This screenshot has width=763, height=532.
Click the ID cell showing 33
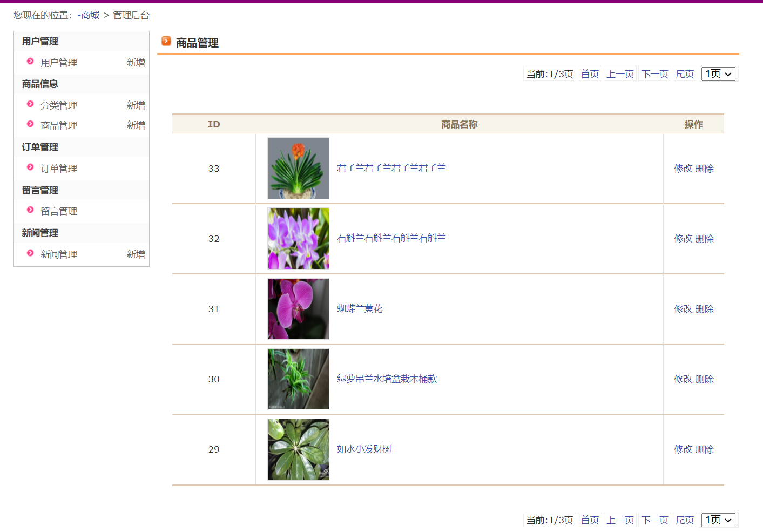tap(214, 169)
